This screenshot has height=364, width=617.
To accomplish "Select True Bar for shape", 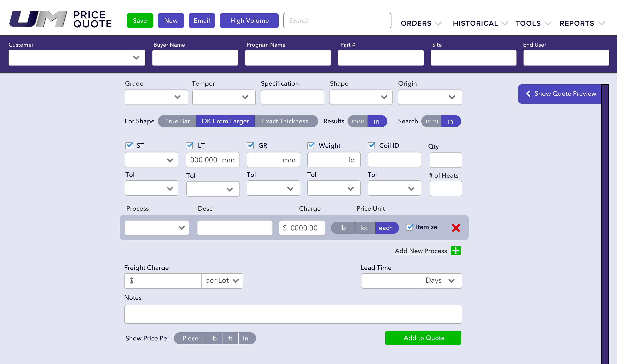I will click(177, 121).
